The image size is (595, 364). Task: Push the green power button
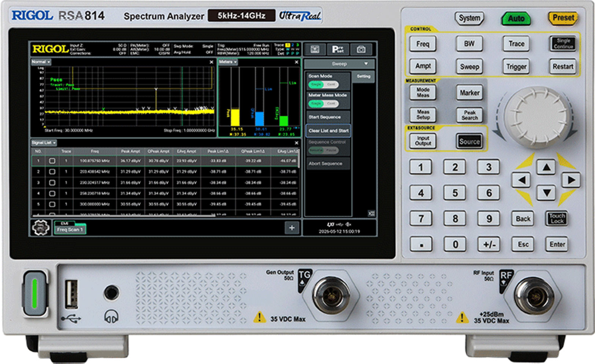click(35, 293)
